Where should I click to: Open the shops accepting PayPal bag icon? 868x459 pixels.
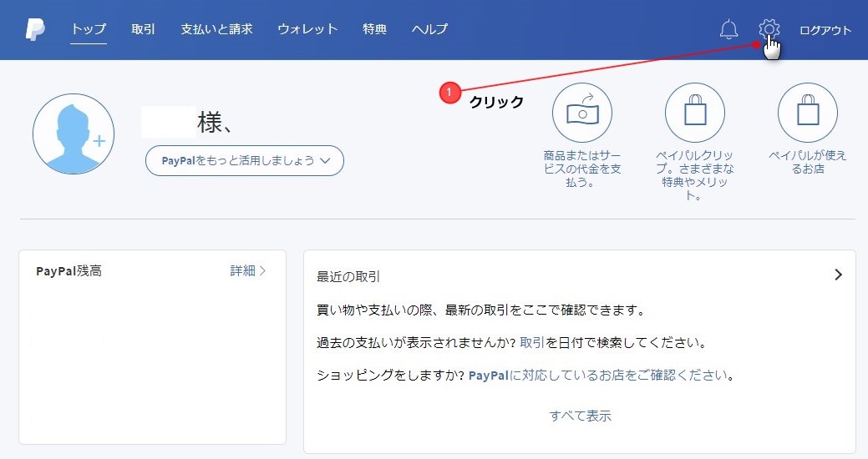[808, 113]
